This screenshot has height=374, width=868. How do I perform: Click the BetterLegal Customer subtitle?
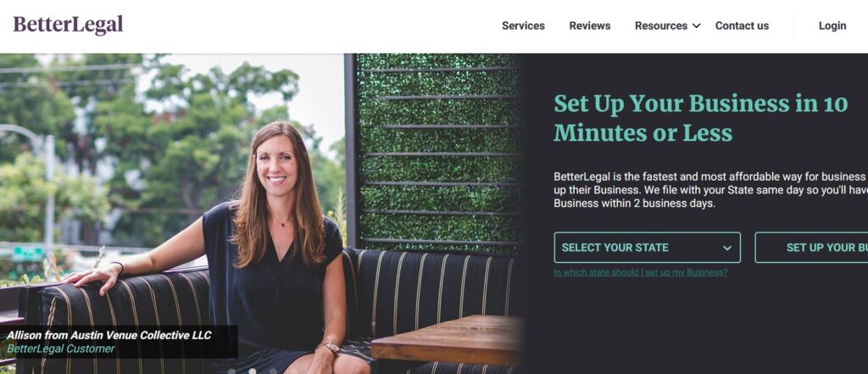(61, 349)
